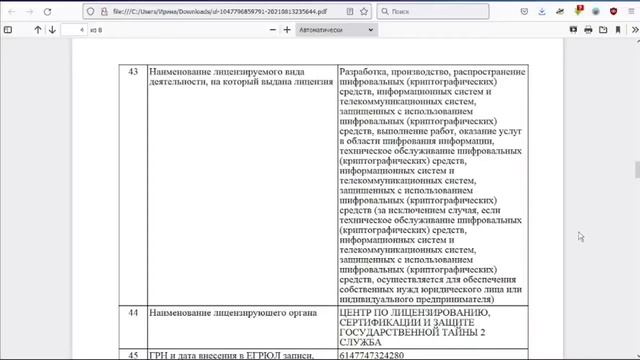This screenshot has width=640, height=360.
Task: Click text 'средств (за исключением случая, если'
Action: (420, 210)
